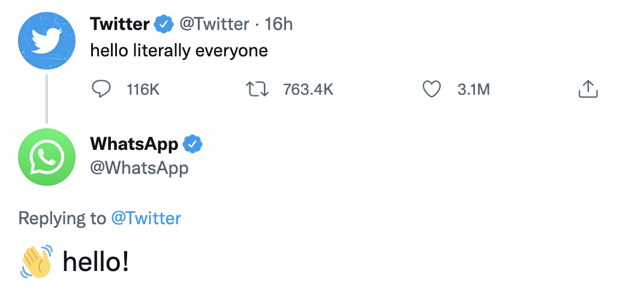Open the share upload icon

(x=588, y=89)
